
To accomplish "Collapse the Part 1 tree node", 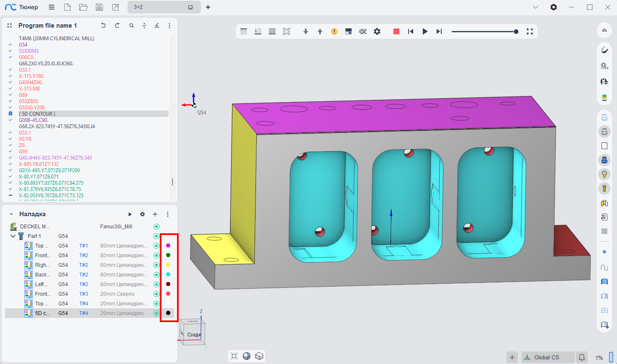I will (x=13, y=236).
